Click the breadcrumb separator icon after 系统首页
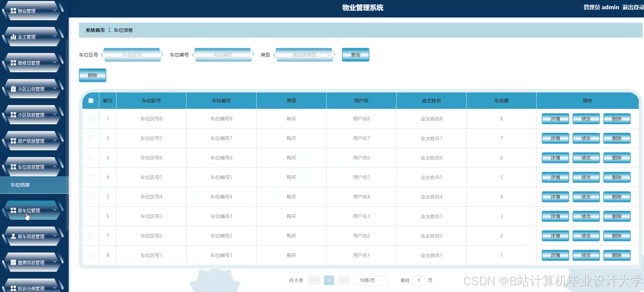The height and width of the screenshot is (292, 644). [x=109, y=30]
